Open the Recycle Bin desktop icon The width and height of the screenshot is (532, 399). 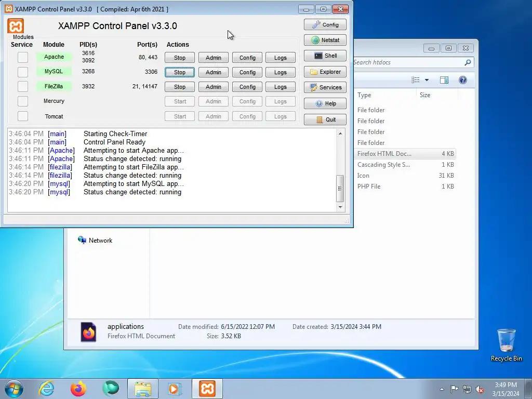[506, 345]
